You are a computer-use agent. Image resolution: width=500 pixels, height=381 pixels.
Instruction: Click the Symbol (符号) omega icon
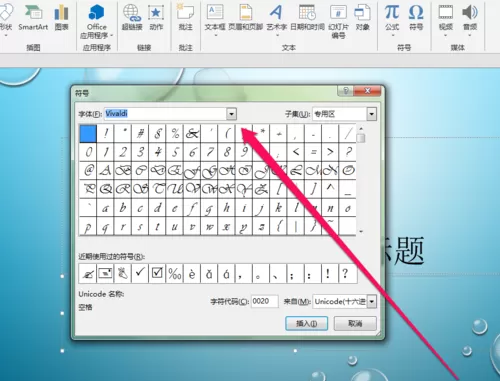[416, 13]
